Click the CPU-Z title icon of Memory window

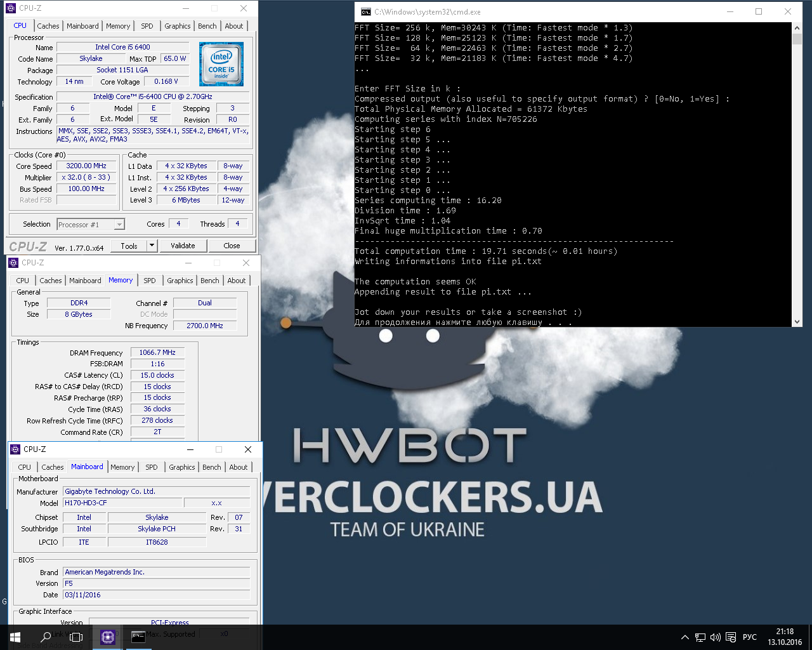pos(13,263)
